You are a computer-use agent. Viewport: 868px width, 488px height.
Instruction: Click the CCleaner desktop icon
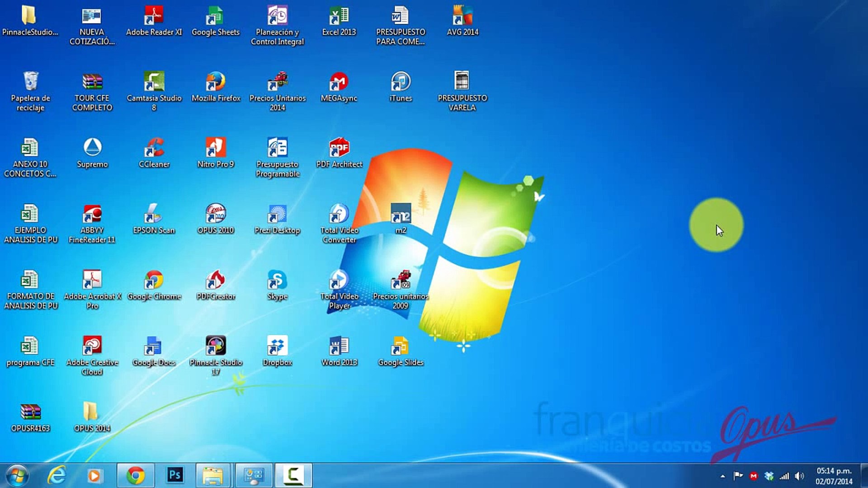tap(154, 148)
